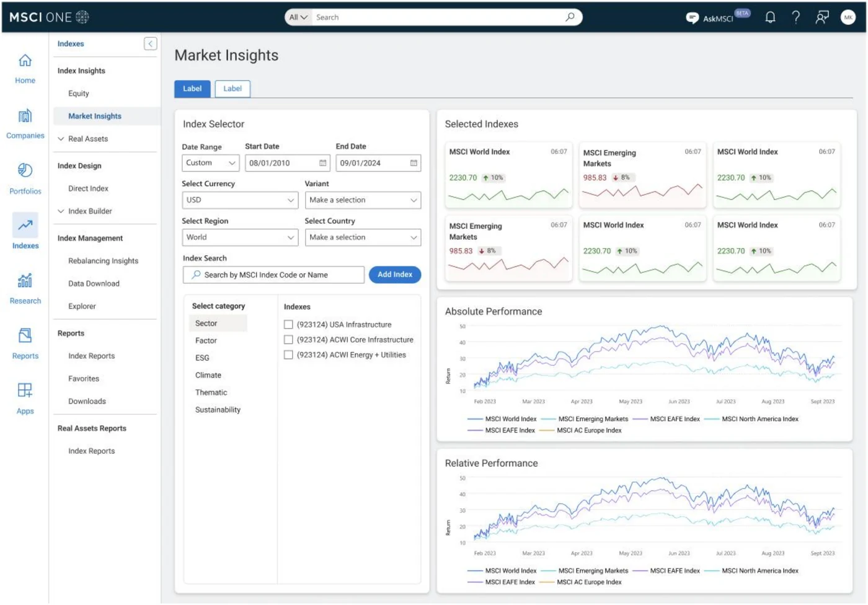Select the ESG category
This screenshot has height=605, width=868.
pyautogui.click(x=202, y=358)
